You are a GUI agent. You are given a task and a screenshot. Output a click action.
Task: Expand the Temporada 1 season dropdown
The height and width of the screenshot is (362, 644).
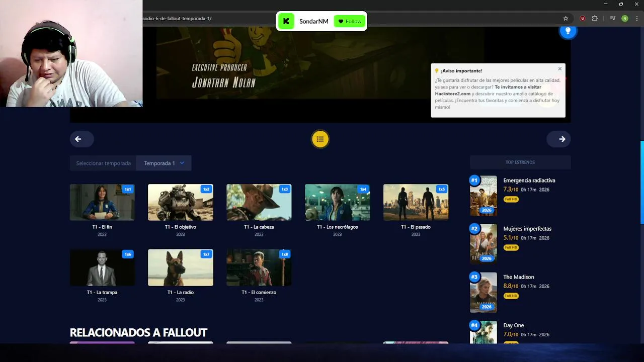tap(164, 163)
